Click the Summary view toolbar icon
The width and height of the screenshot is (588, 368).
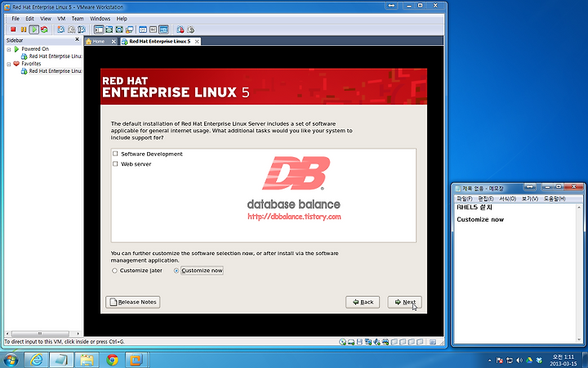143,29
